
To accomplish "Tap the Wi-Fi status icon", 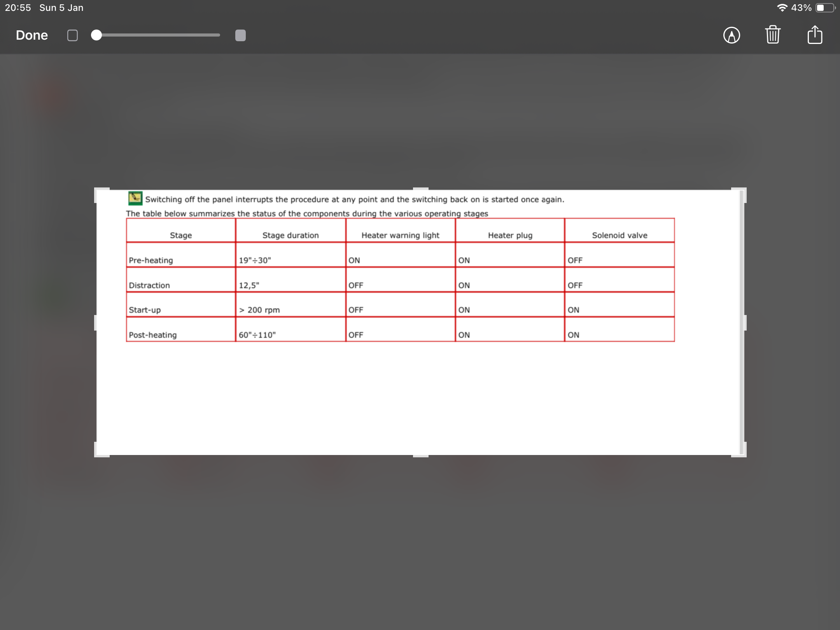I will point(782,8).
